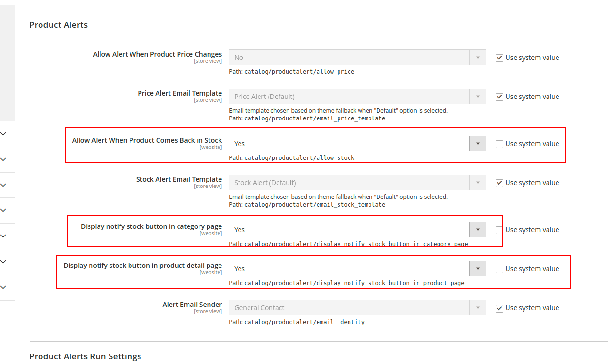Open the Alert Email Sender dropdown
608x364 pixels.
coord(357,308)
